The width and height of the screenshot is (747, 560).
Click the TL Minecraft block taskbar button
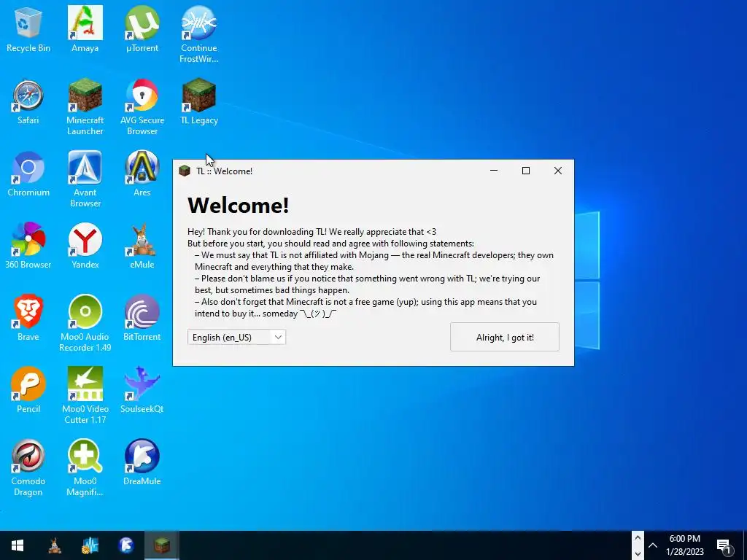[x=162, y=545]
